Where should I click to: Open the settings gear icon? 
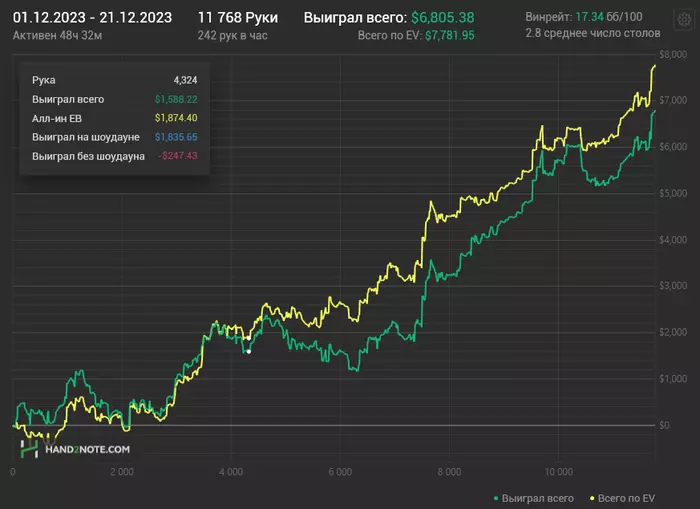click(x=684, y=20)
